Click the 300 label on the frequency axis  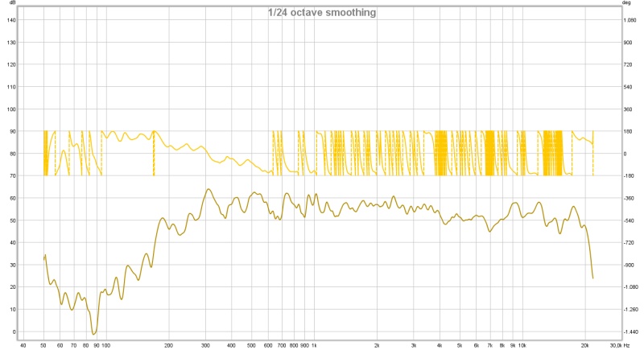[x=206, y=345]
